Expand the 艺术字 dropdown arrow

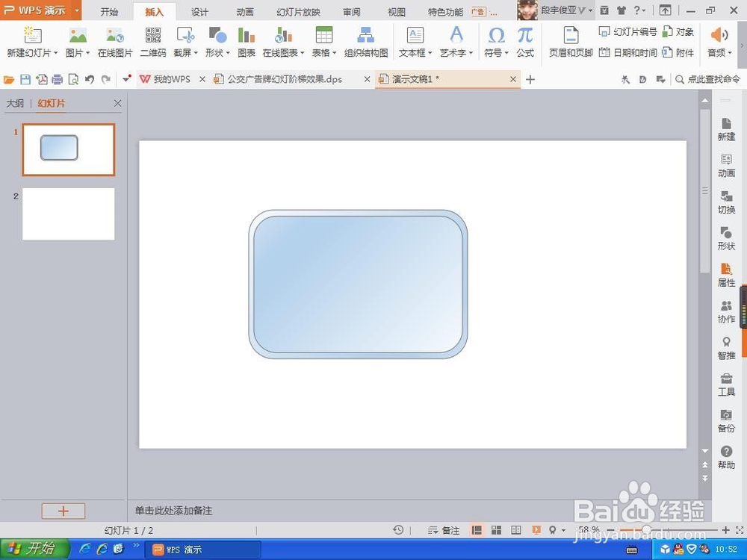click(x=471, y=53)
